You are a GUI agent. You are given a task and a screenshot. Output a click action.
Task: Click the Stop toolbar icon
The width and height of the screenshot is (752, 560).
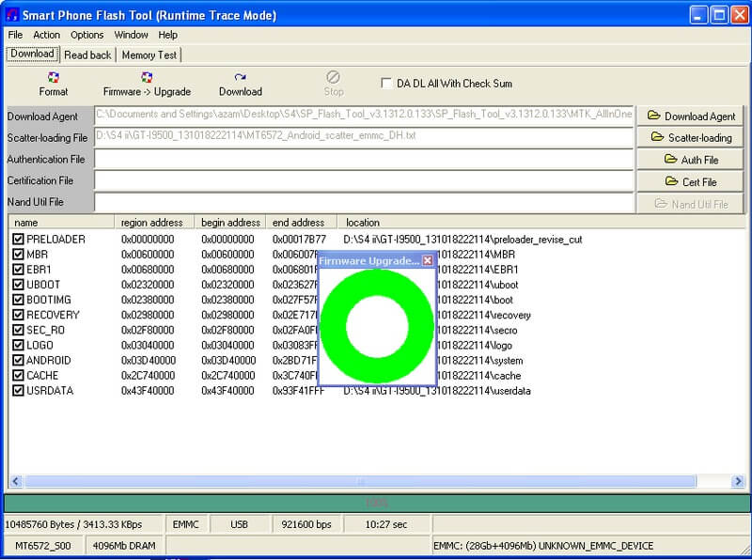(334, 77)
